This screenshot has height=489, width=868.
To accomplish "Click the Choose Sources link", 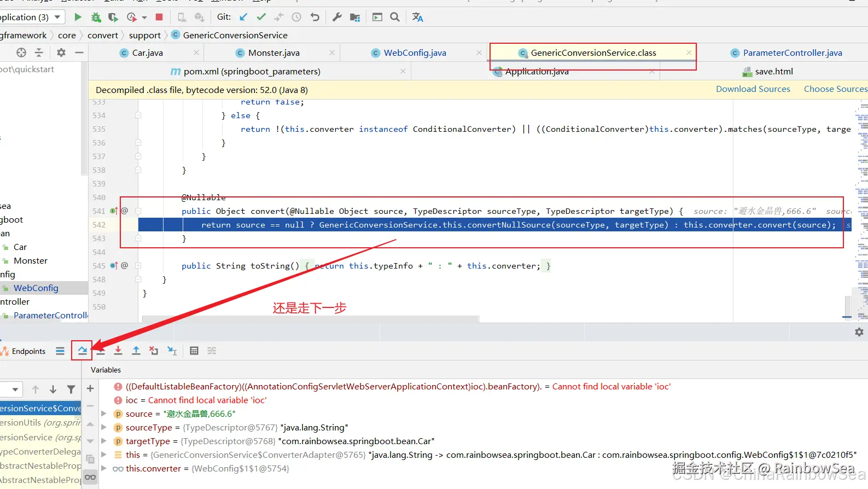I will 835,89.
